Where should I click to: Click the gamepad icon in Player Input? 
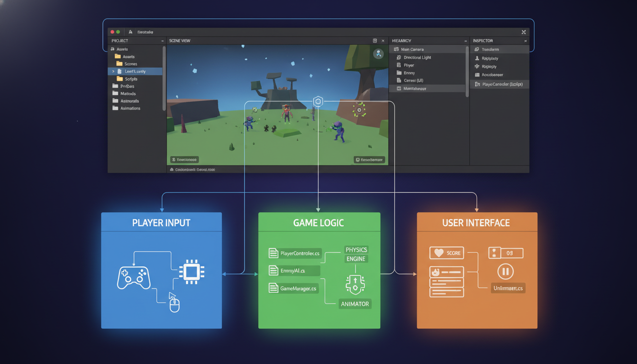(134, 278)
